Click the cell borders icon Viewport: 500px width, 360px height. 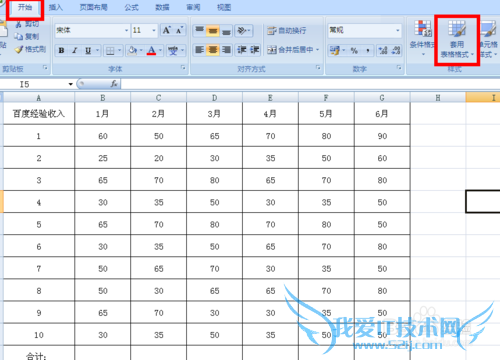tap(110, 50)
